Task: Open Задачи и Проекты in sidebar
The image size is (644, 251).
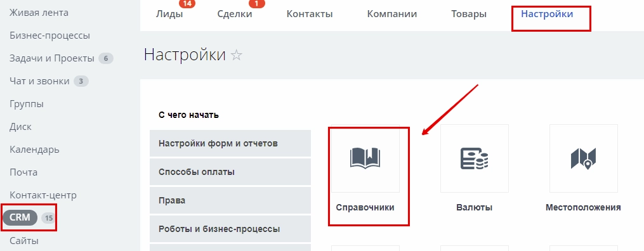Action: point(52,58)
